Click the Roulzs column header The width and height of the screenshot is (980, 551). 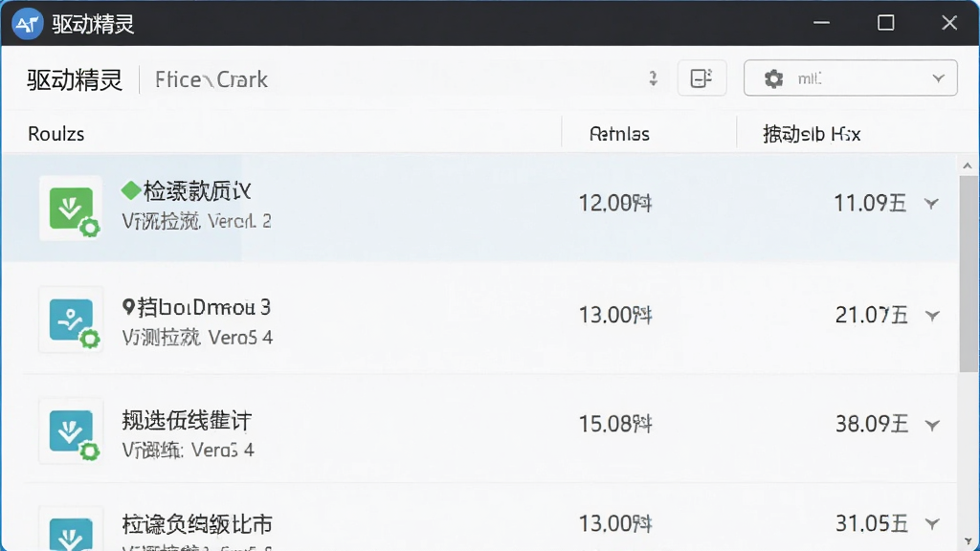56,134
